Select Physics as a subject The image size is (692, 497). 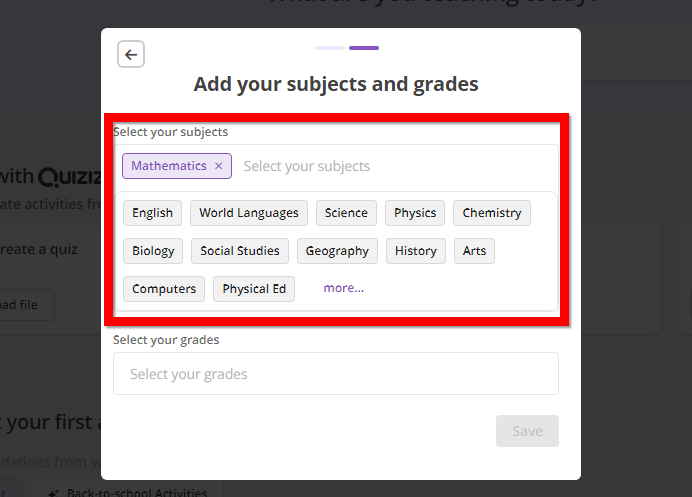415,213
